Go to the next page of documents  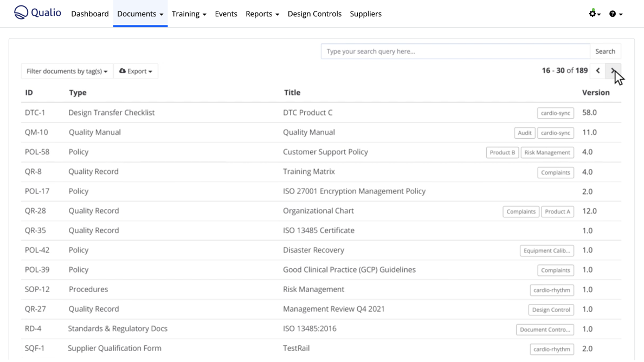tap(613, 70)
